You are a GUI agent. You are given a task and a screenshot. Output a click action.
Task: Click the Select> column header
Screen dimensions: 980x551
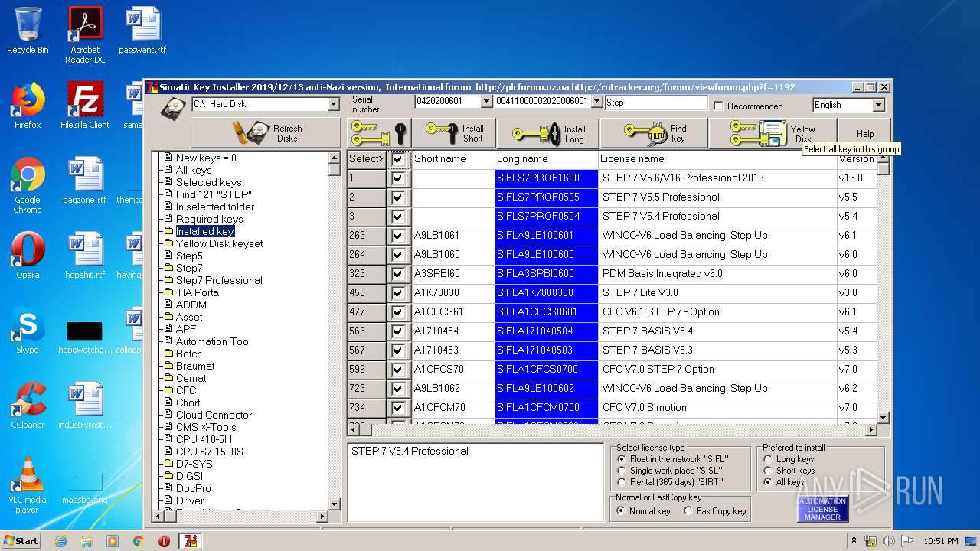[366, 159]
